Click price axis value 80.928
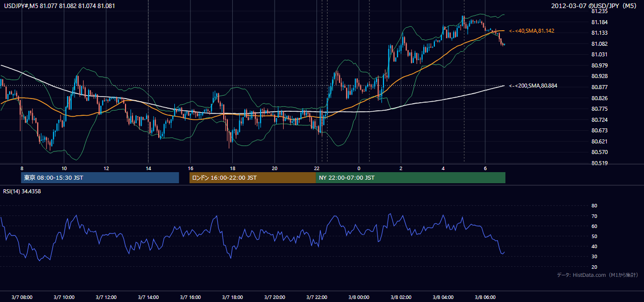Viewport: 644px width, 302px height. tap(599, 76)
